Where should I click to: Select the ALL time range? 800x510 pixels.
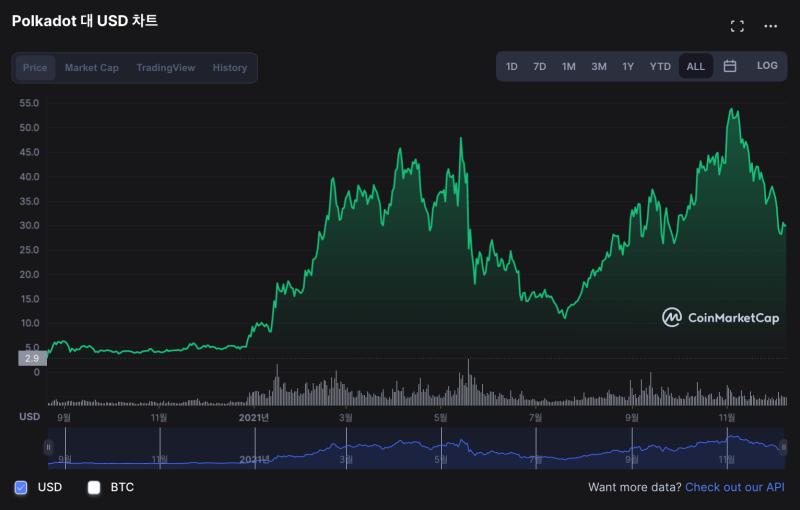coord(696,66)
